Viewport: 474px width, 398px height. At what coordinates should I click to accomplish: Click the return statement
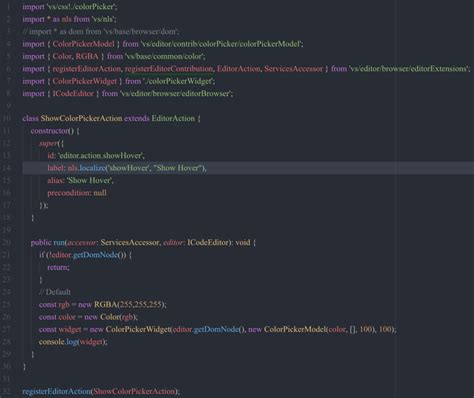coord(58,267)
